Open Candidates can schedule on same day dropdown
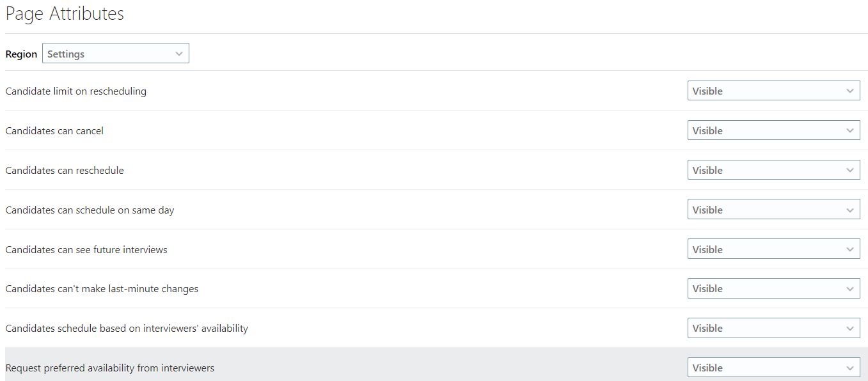868x381 pixels. (773, 210)
